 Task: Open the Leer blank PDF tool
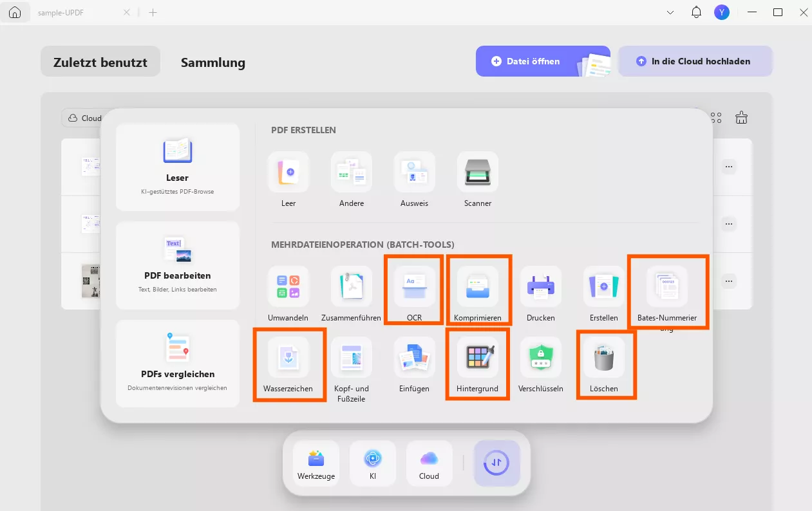pyautogui.click(x=288, y=172)
